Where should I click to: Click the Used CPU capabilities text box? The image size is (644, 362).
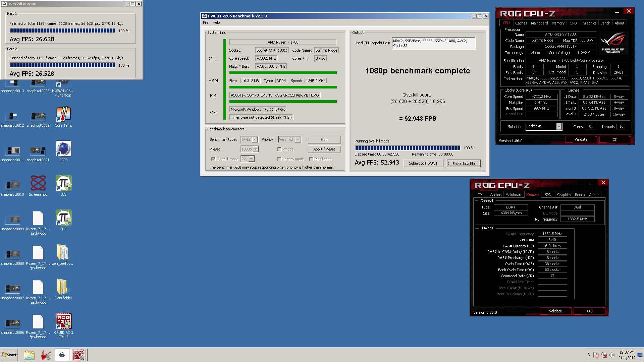click(433, 43)
